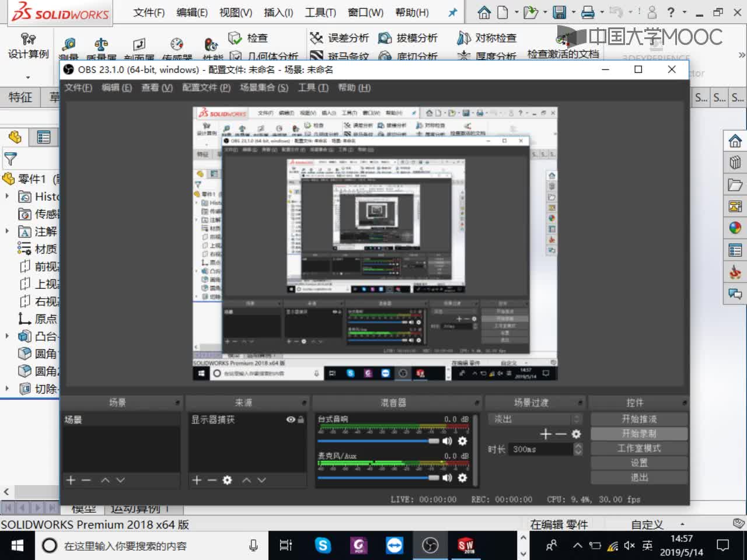Viewport: 747px width, 560px height.
Task: Expand dropdown arrow next to Save icon
Action: pyautogui.click(x=574, y=12)
